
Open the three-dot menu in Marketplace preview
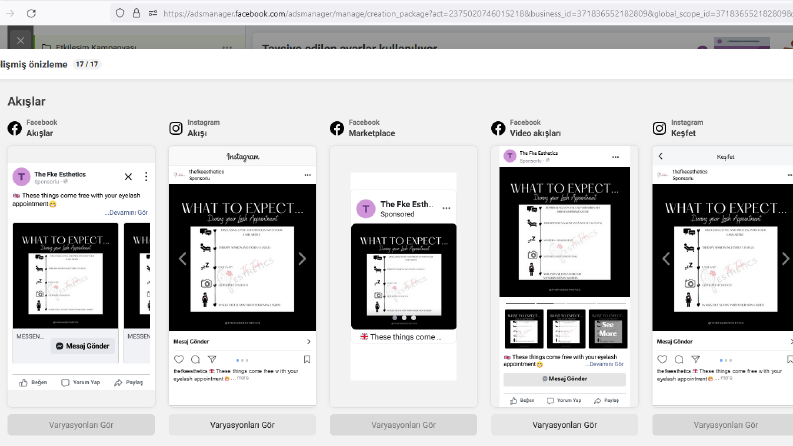tap(446, 208)
